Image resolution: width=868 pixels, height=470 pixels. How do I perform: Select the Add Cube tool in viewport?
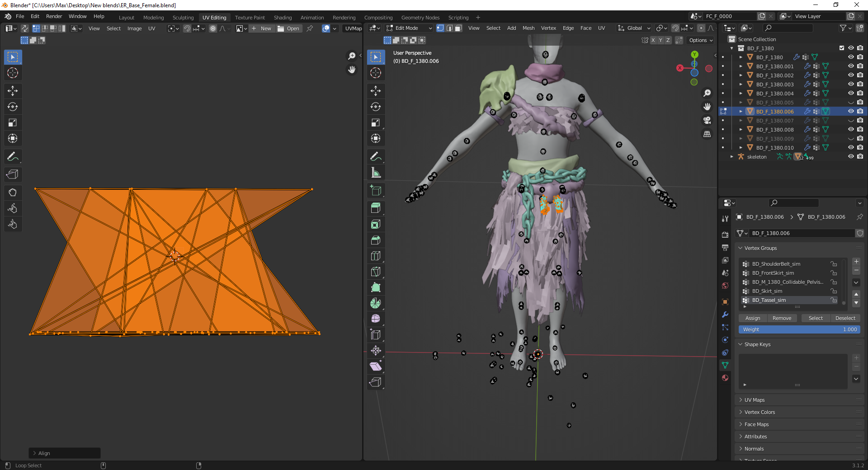376,190
